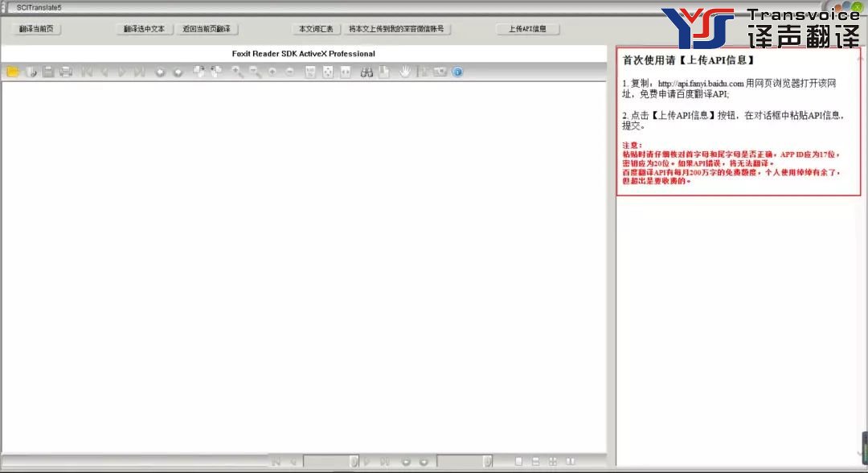Click the SCITranslate5 window title
Image resolution: width=868 pixels, height=473 pixels.
tap(39, 8)
